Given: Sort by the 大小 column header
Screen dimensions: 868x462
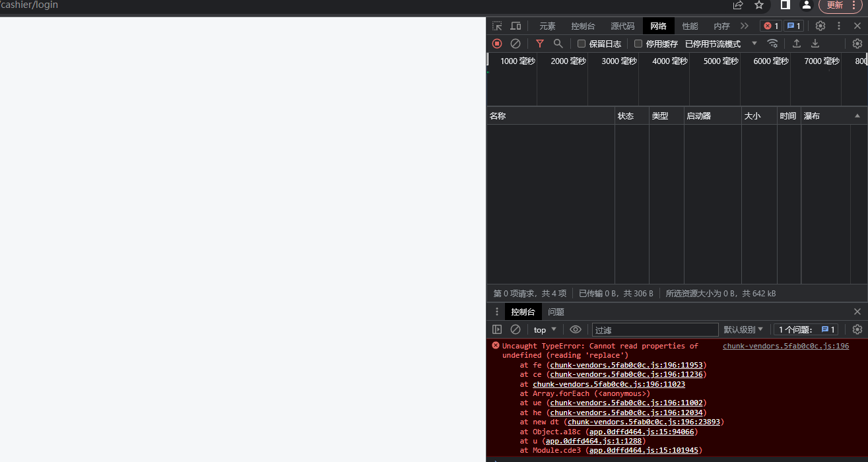Looking at the screenshot, I should (x=759, y=115).
